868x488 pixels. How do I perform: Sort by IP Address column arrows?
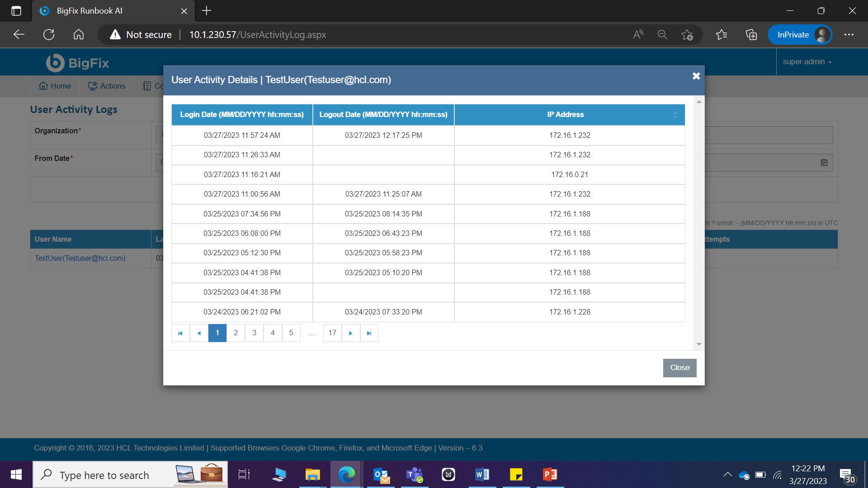[x=675, y=115]
